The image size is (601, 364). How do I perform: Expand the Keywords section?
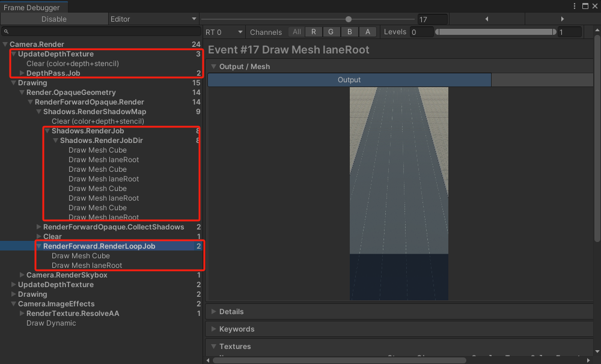[214, 329]
